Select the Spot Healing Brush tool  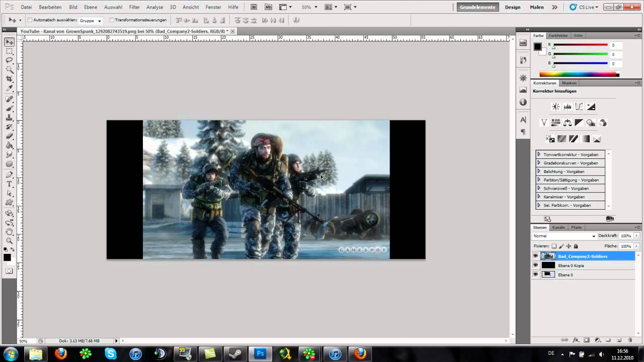click(9, 99)
